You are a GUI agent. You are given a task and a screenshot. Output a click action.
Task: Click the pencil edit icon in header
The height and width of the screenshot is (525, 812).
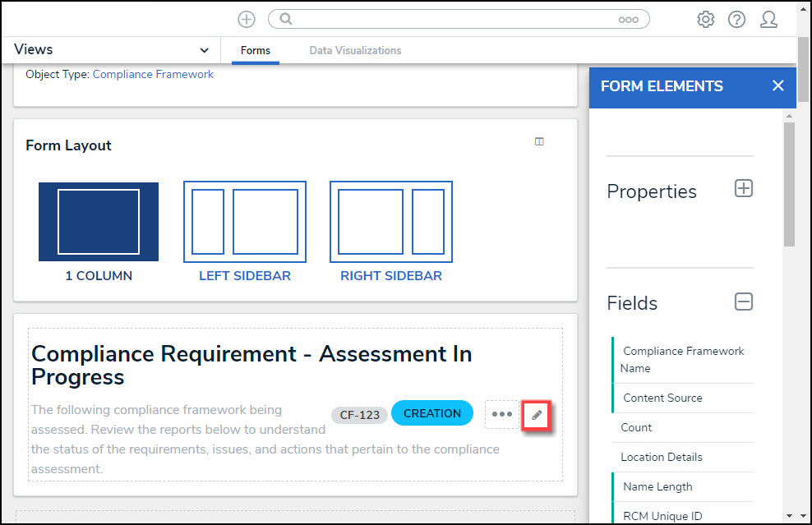point(537,415)
